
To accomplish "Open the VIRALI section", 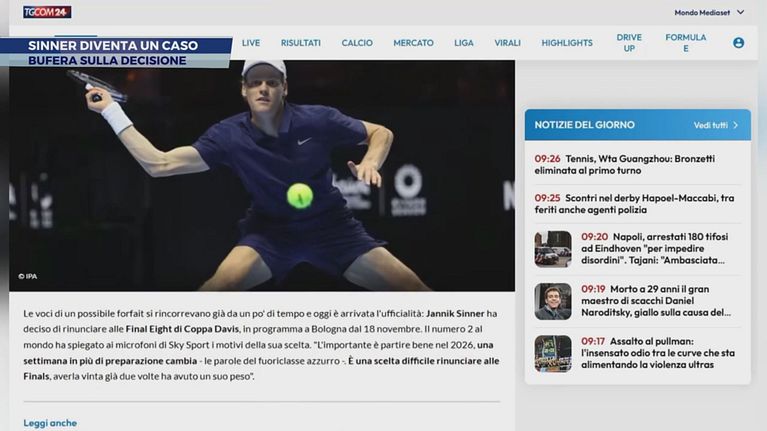I will [507, 43].
